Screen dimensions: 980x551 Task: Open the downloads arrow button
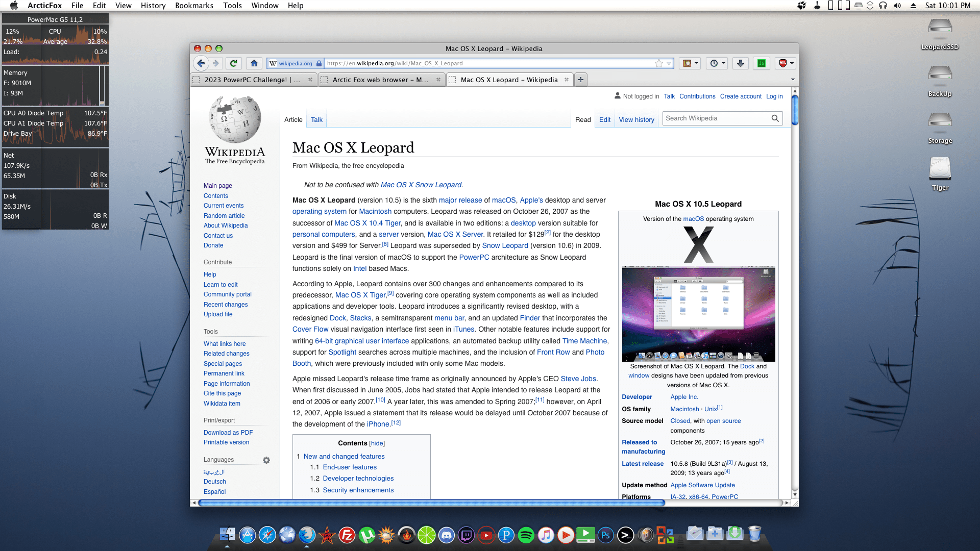tap(740, 63)
